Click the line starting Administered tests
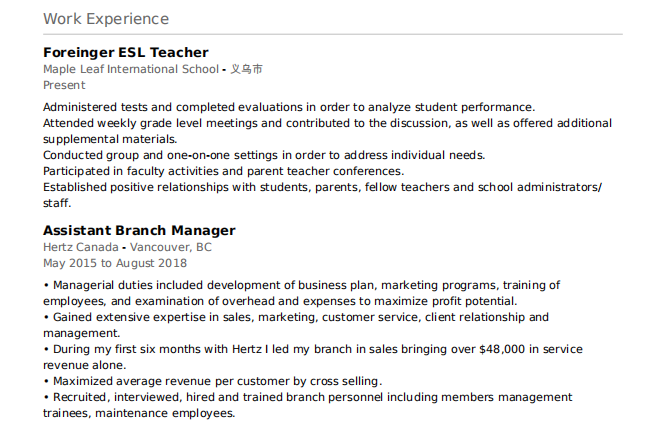This screenshot has width=663, height=426. (x=289, y=107)
